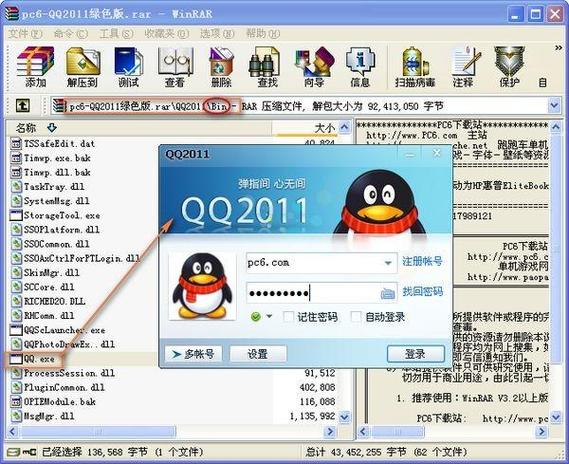Select file OPIEModule.bak
This screenshot has width=569, height=464.
pos(53,402)
